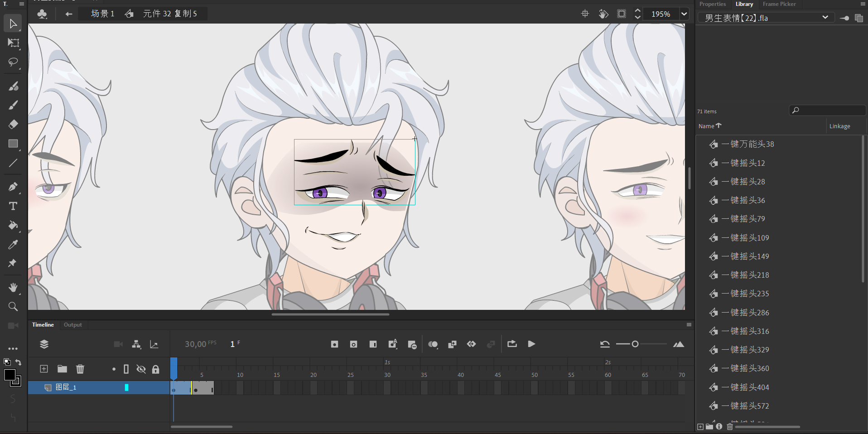The height and width of the screenshot is (434, 868).
Task: Switch to the Output tab
Action: [x=72, y=325]
